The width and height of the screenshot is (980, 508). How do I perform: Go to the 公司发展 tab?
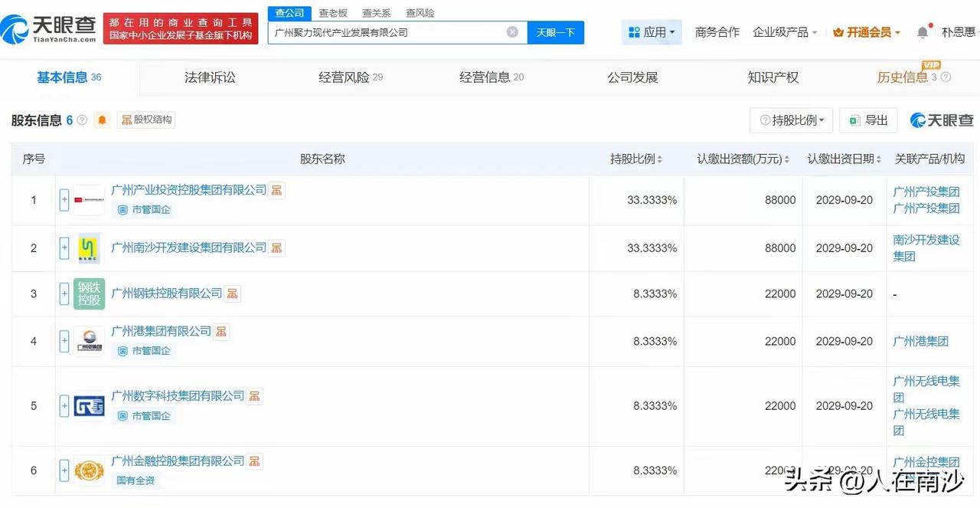tap(632, 77)
